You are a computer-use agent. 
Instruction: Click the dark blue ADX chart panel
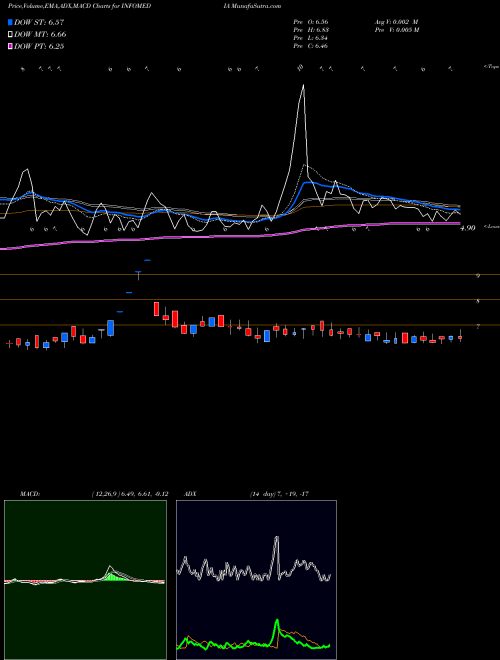pos(256,580)
